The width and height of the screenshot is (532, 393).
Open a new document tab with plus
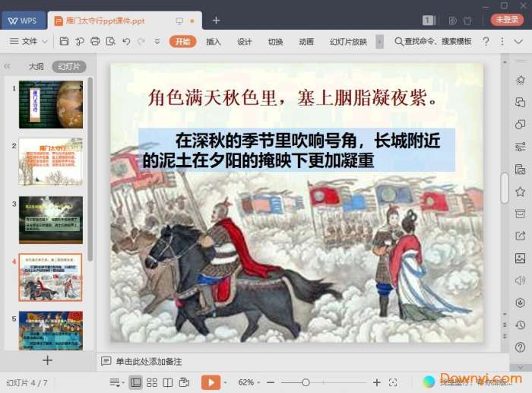pyautogui.click(x=216, y=21)
